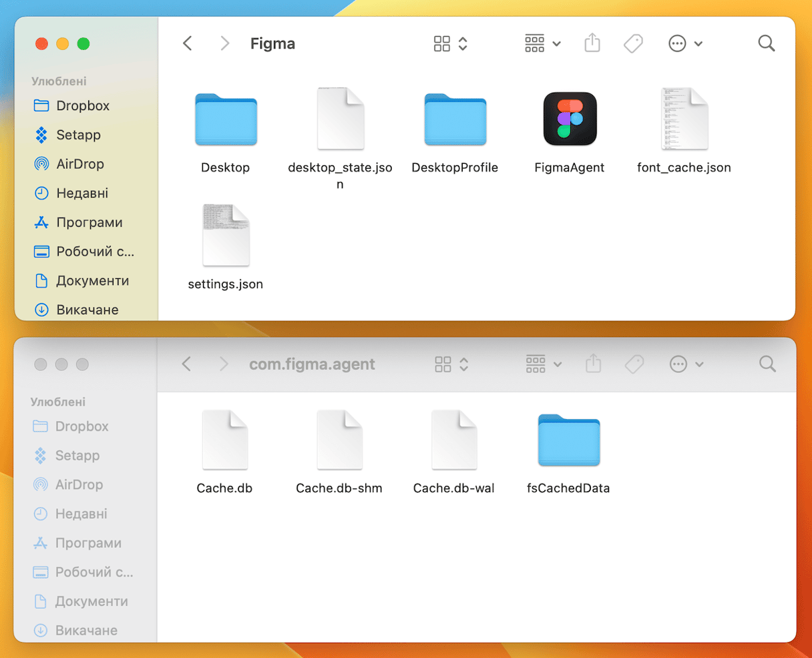This screenshot has width=812, height=658.
Task: Open the fsCachedData folder
Action: coord(568,440)
